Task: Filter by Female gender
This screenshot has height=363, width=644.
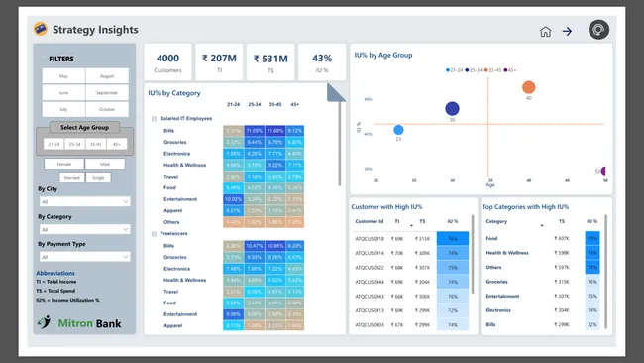Action: 64,164
